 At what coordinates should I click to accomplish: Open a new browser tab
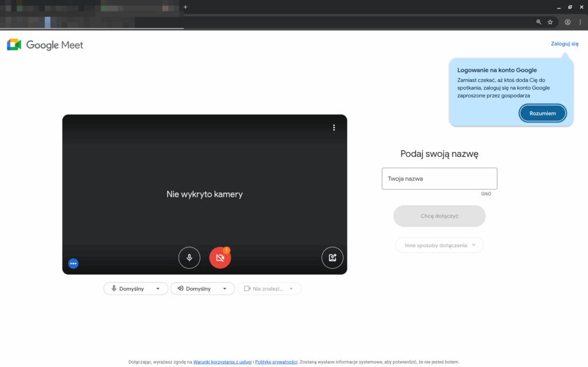[x=185, y=7]
